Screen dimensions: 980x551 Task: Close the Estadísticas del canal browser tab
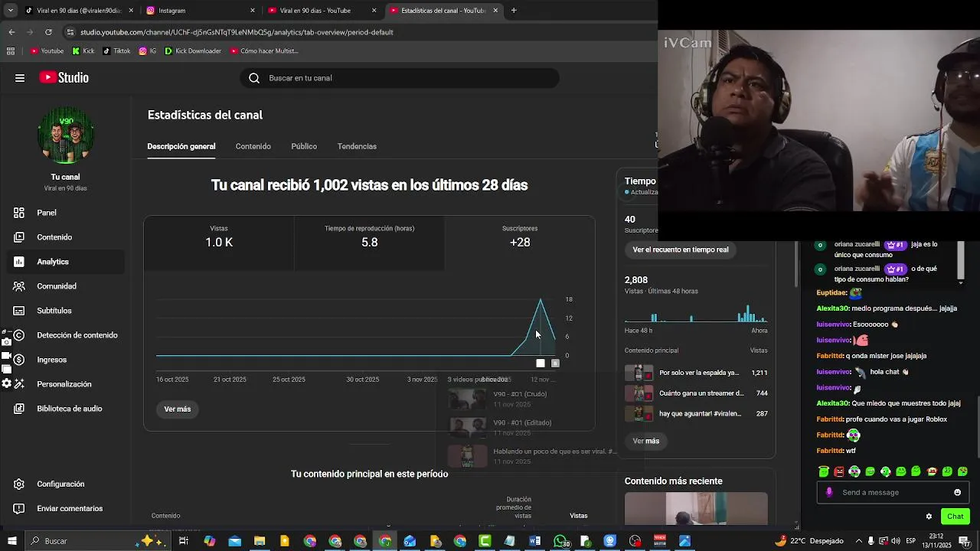(x=495, y=11)
